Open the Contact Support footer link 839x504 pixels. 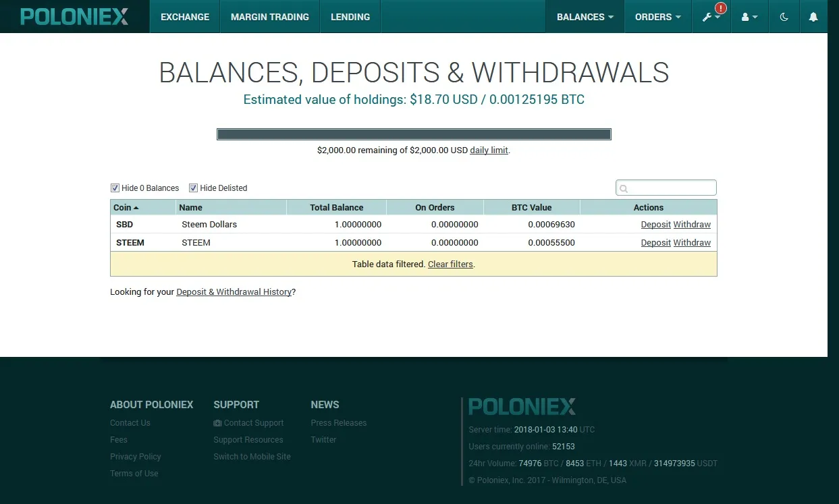tap(254, 423)
